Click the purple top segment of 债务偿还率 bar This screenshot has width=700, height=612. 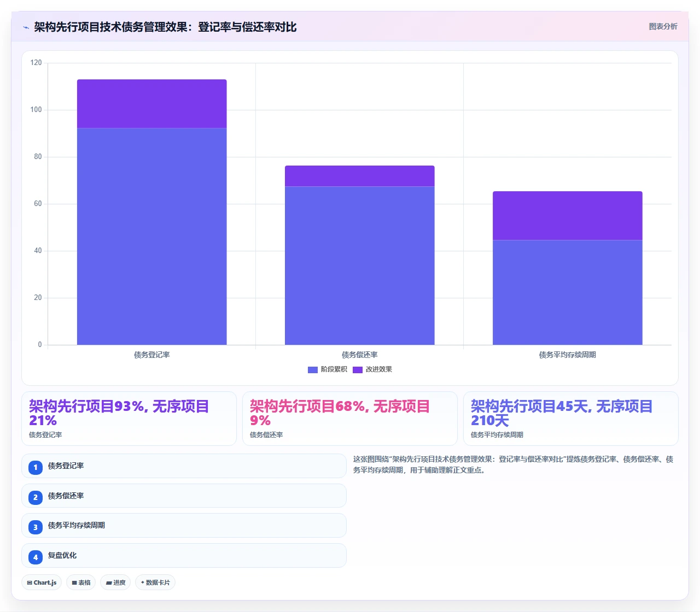pos(359,176)
